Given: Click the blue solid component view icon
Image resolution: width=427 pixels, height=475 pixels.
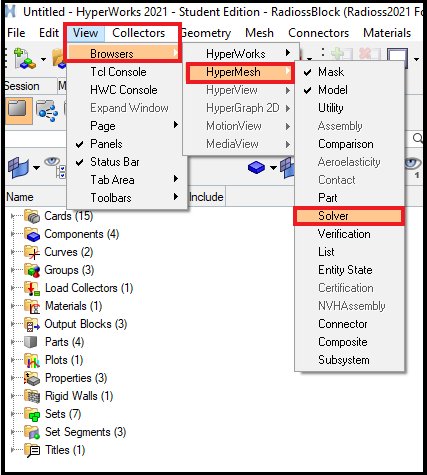Looking at the screenshot, I should pos(256,167).
